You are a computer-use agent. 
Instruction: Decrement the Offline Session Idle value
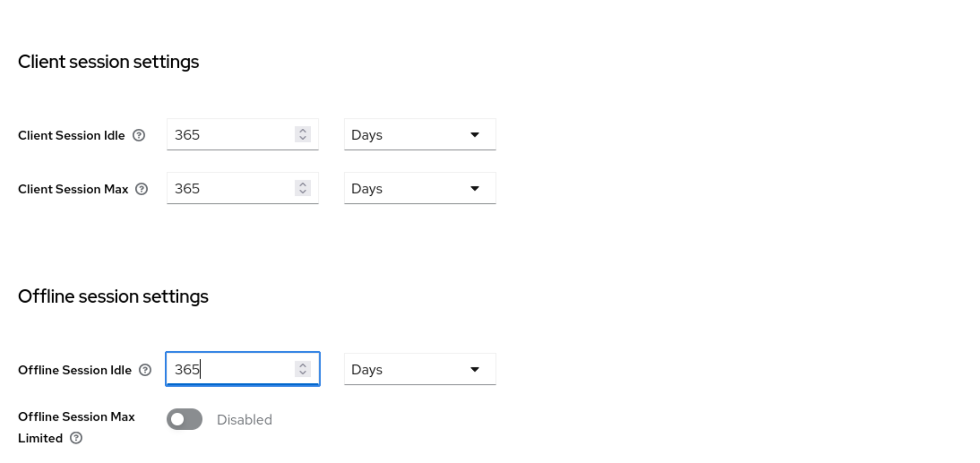(x=303, y=373)
